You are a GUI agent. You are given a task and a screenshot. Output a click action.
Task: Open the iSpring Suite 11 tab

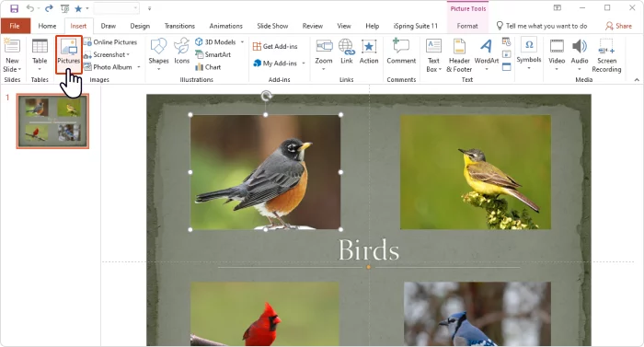(416, 26)
